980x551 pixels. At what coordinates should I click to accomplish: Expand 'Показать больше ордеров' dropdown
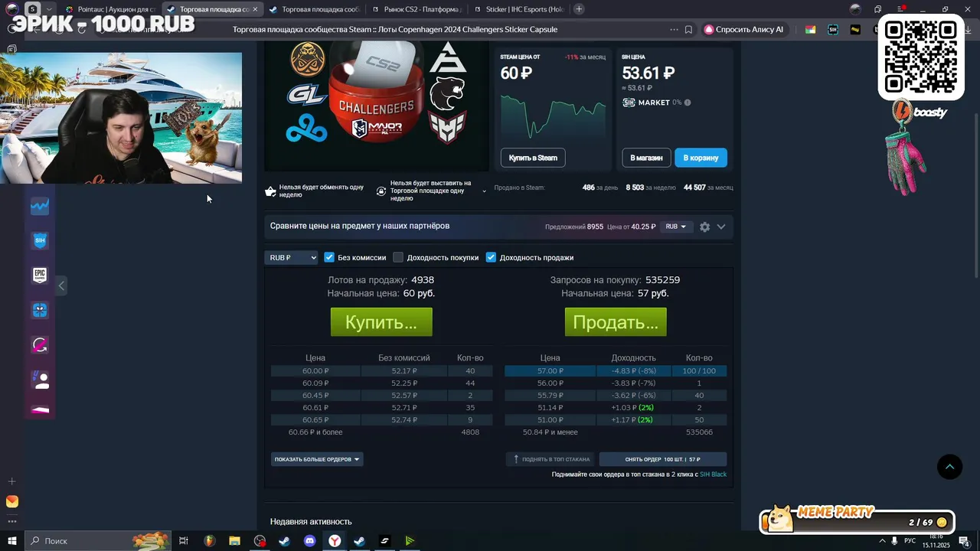click(x=317, y=459)
